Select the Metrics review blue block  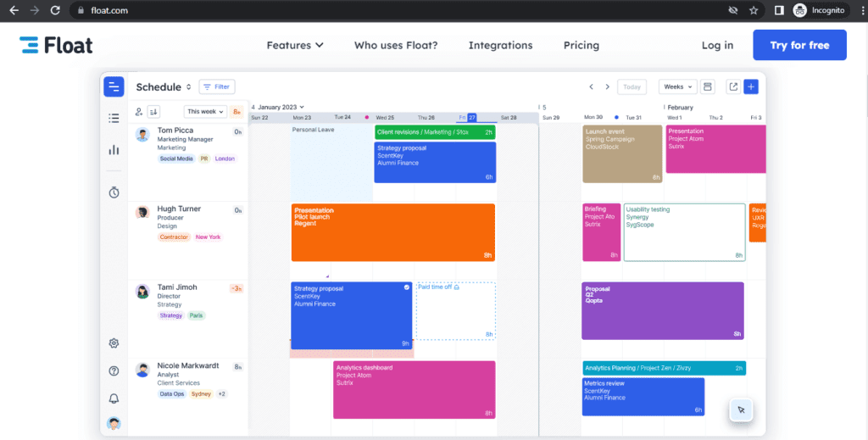click(643, 397)
